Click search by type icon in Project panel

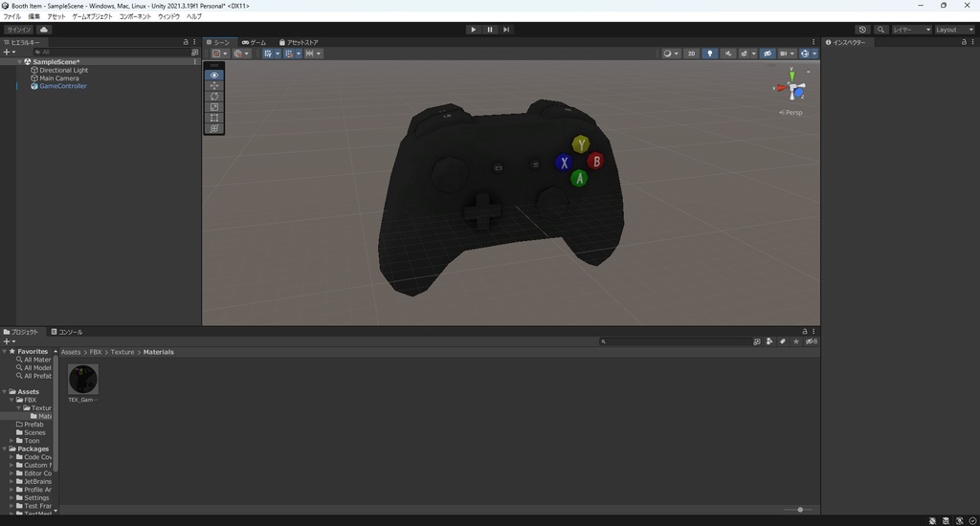point(769,341)
